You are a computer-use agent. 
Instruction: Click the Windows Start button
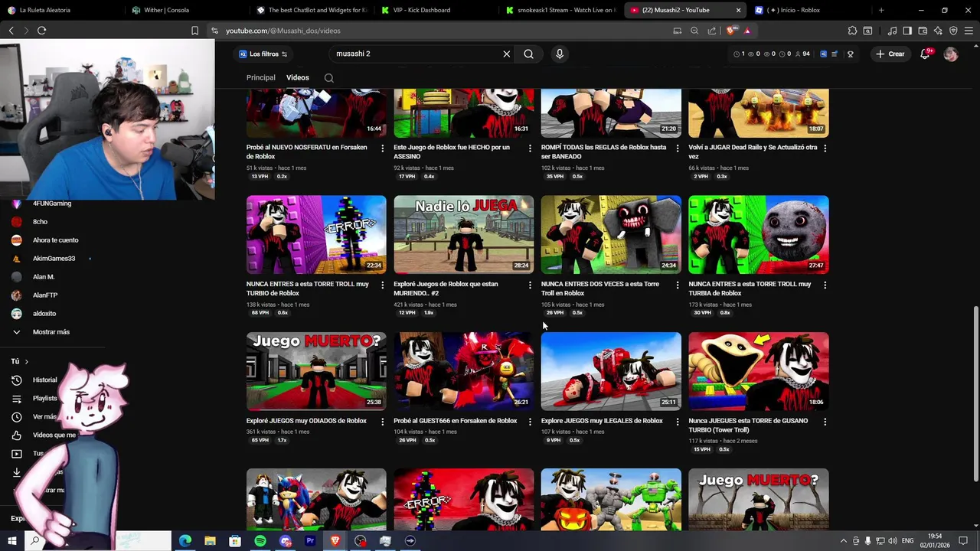11,541
